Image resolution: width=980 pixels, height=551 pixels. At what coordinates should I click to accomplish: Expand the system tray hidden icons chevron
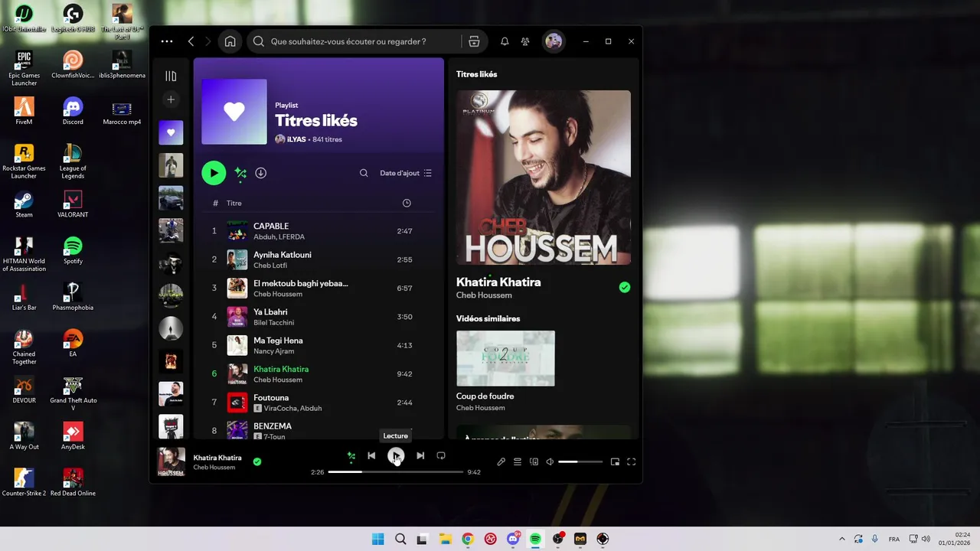coord(842,539)
